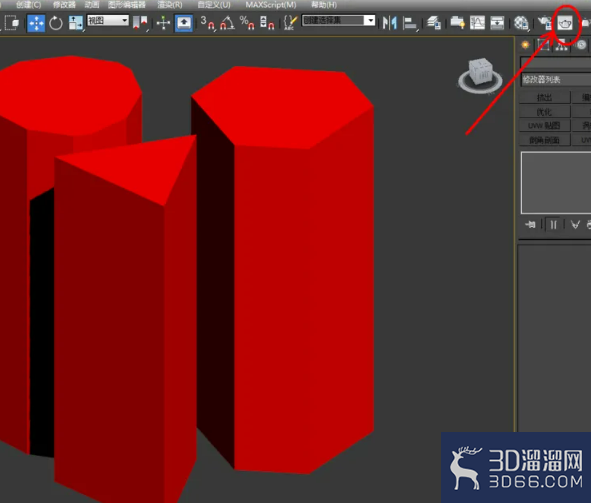Open the named selection sets dropdown
This screenshot has height=503, width=591.
[x=339, y=20]
